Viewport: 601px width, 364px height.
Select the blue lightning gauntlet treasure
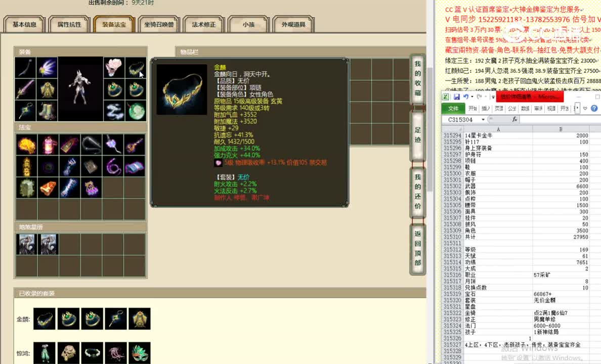point(70,166)
